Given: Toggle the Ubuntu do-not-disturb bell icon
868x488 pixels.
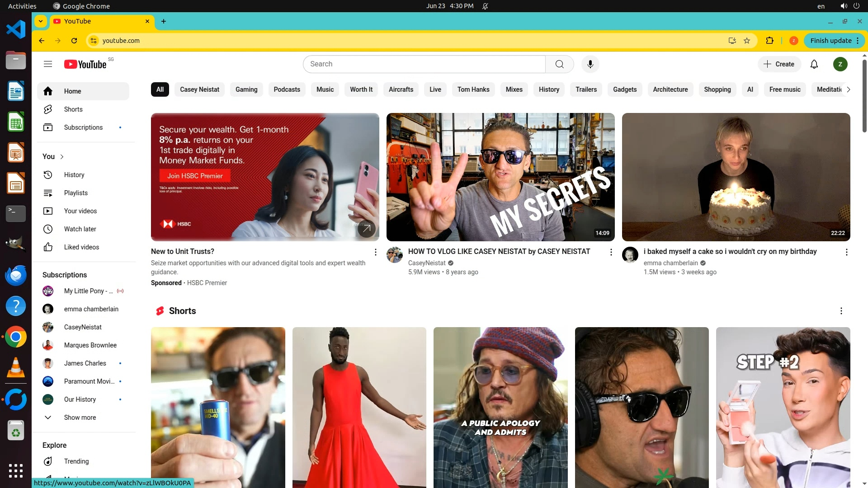Looking at the screenshot, I should pos(485,6).
